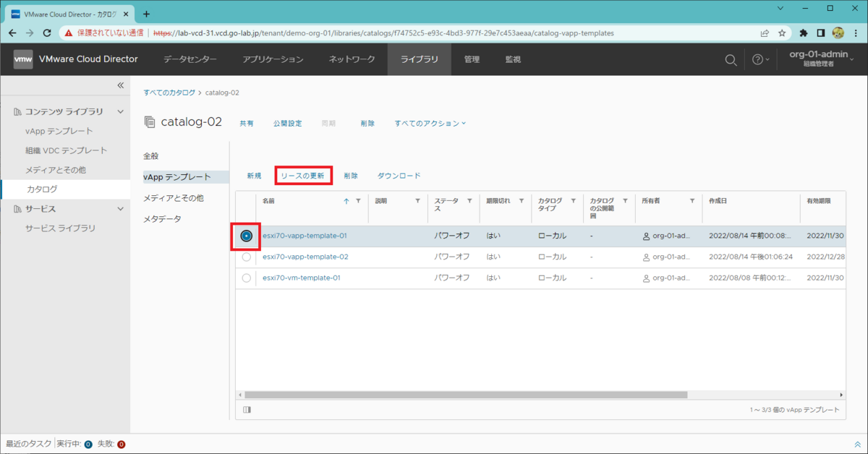Collapse コンテンツ ライブラリ section

pos(121,111)
